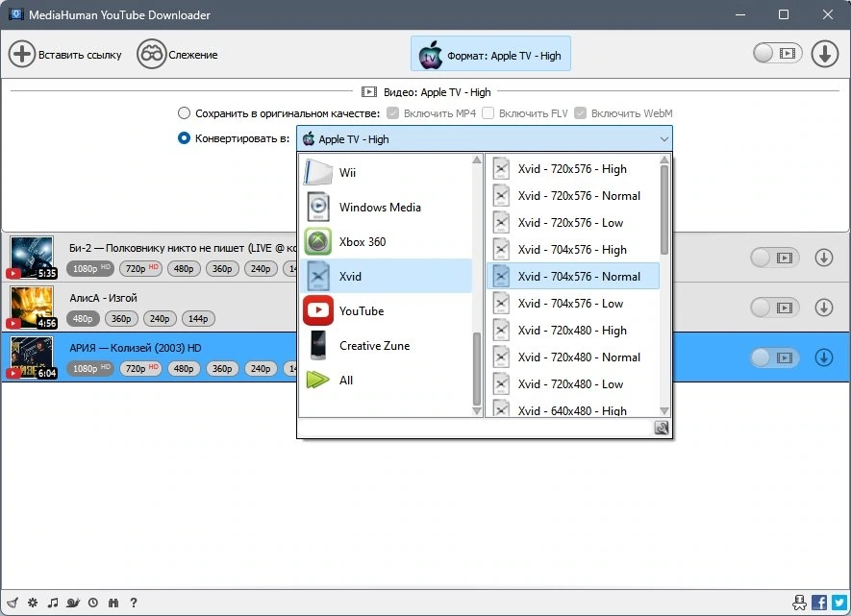The width and height of the screenshot is (851, 616).
Task: Select 1080p quality for Би-2 video
Action: point(90,268)
